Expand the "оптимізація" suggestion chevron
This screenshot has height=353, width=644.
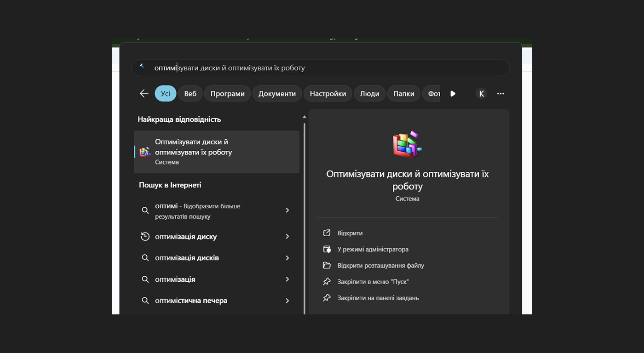click(287, 279)
